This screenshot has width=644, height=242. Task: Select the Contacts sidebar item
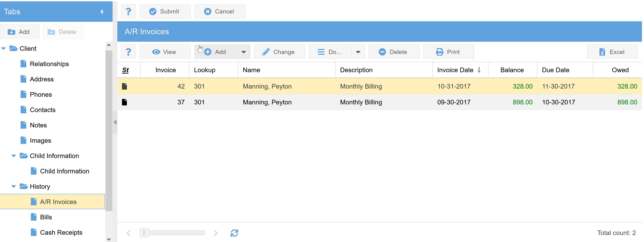(x=42, y=110)
